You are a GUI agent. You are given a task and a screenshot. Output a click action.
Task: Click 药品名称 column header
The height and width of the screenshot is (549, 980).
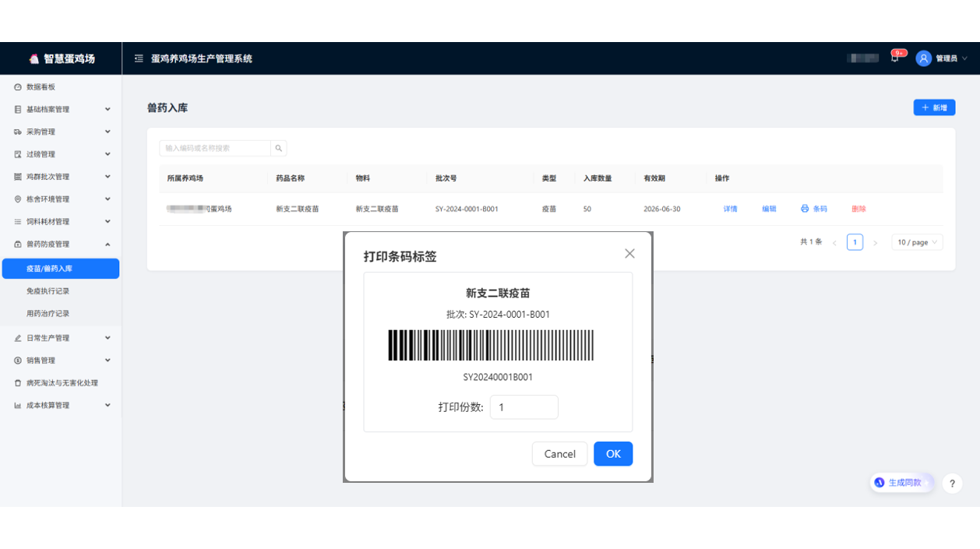tap(291, 178)
